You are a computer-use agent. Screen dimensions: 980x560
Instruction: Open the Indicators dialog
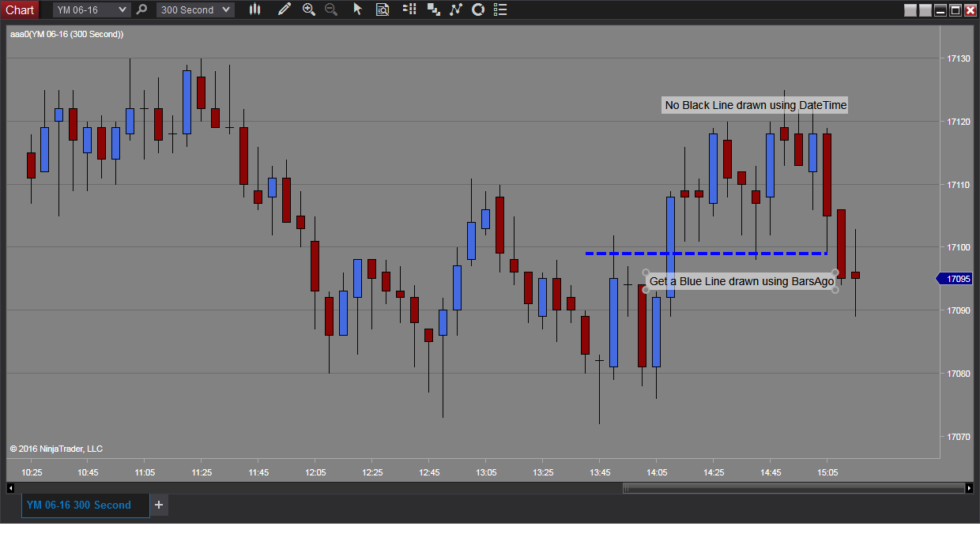[456, 9]
